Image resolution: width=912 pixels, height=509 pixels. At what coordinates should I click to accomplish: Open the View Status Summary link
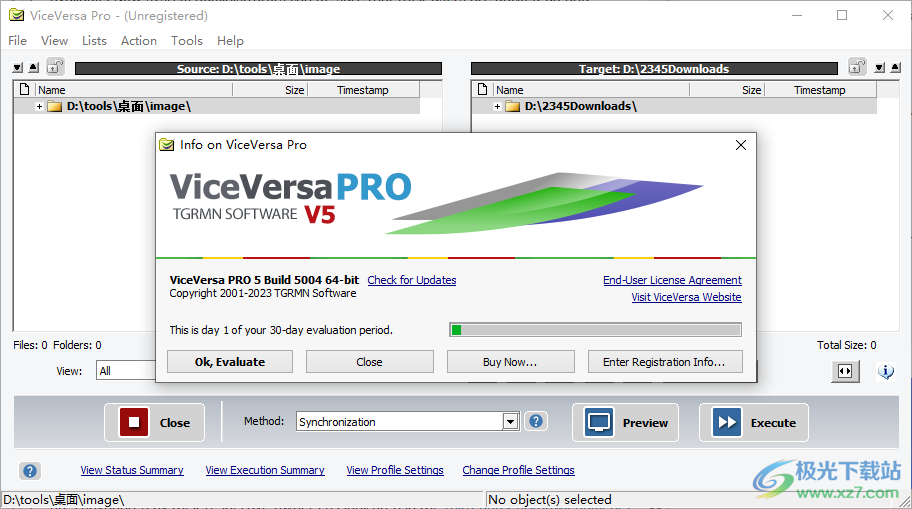point(132,470)
